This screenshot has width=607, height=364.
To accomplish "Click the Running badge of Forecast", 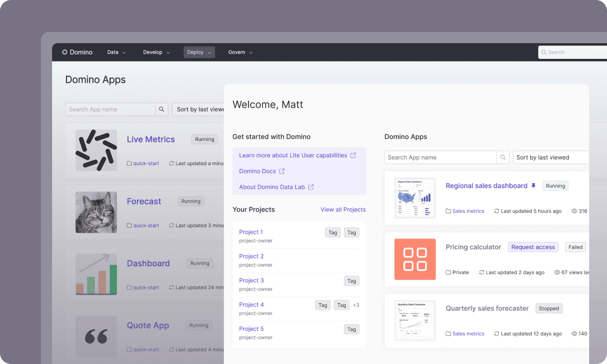I will pos(191,201).
